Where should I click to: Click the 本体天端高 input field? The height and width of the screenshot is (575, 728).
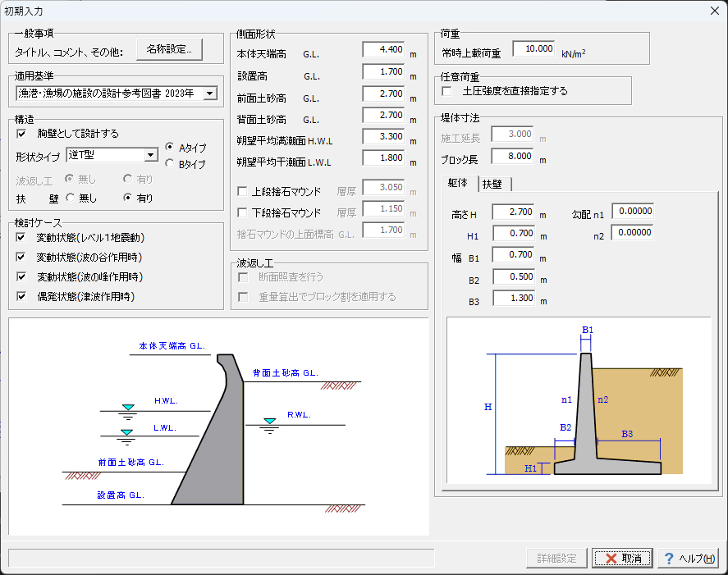383,49
